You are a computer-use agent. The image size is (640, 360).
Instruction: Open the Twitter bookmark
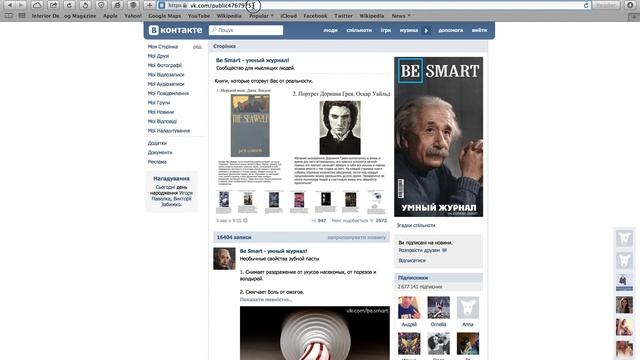343,16
